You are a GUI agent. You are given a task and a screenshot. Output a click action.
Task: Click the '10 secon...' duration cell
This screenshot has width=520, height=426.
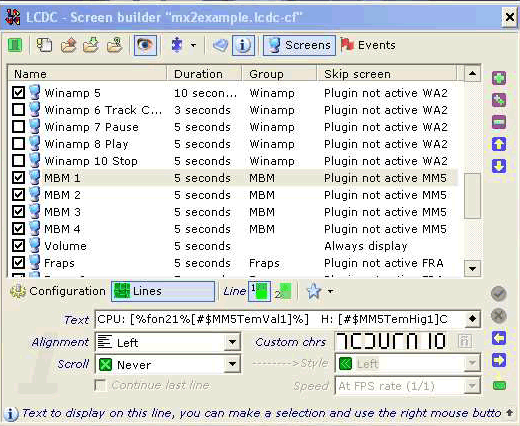pos(205,93)
